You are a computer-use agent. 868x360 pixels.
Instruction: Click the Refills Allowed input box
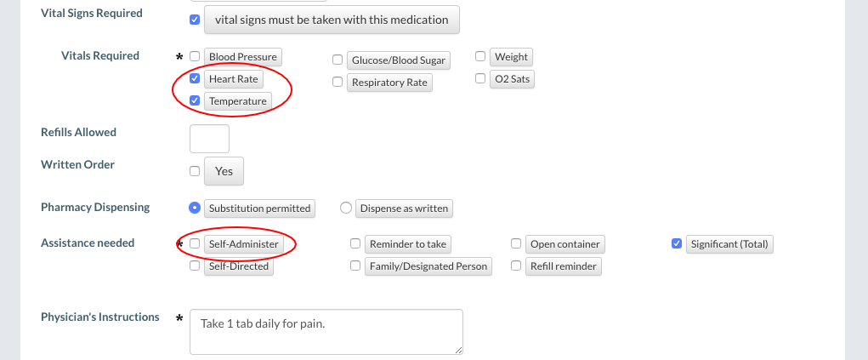pos(209,139)
